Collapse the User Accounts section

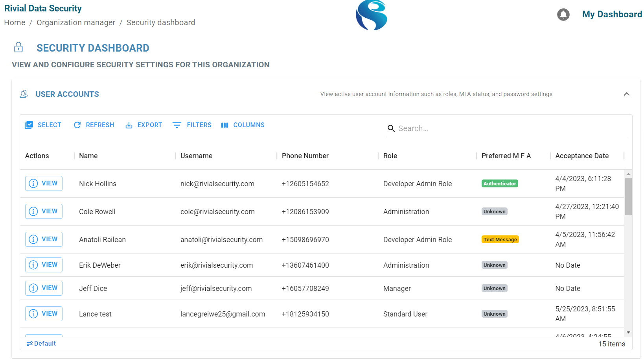626,94
